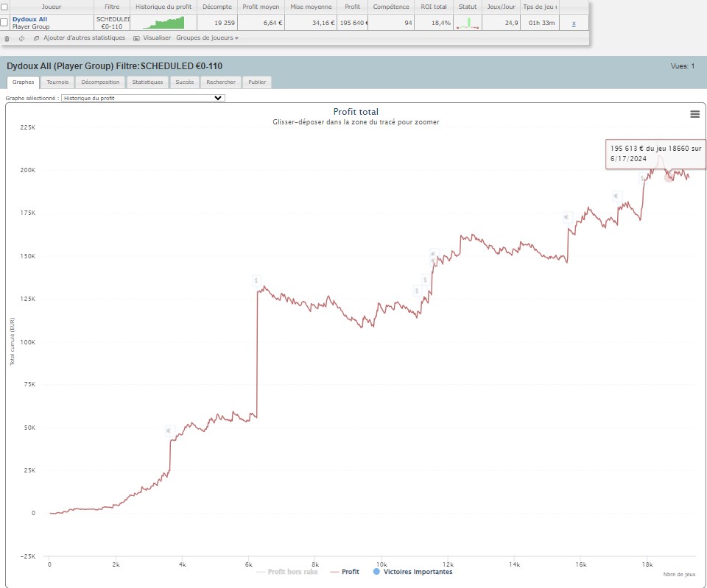Sort by the Jeux/Jour column header

501,7
